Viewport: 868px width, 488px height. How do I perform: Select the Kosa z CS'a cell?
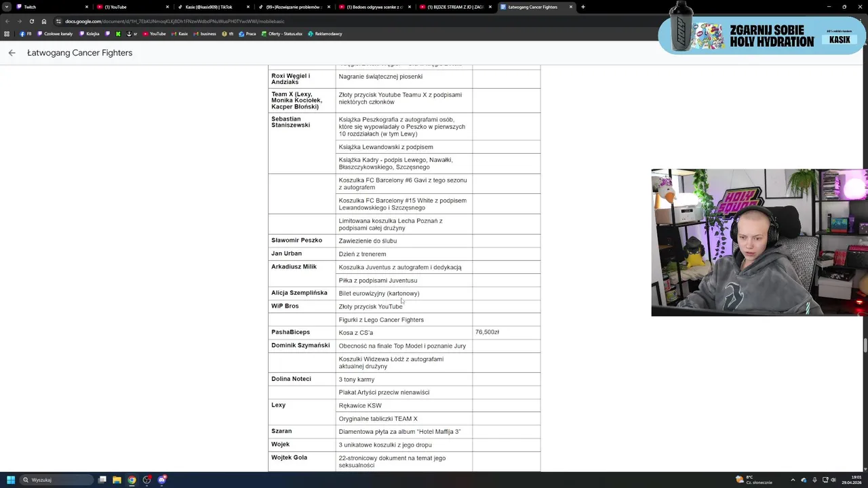pyautogui.click(x=404, y=333)
